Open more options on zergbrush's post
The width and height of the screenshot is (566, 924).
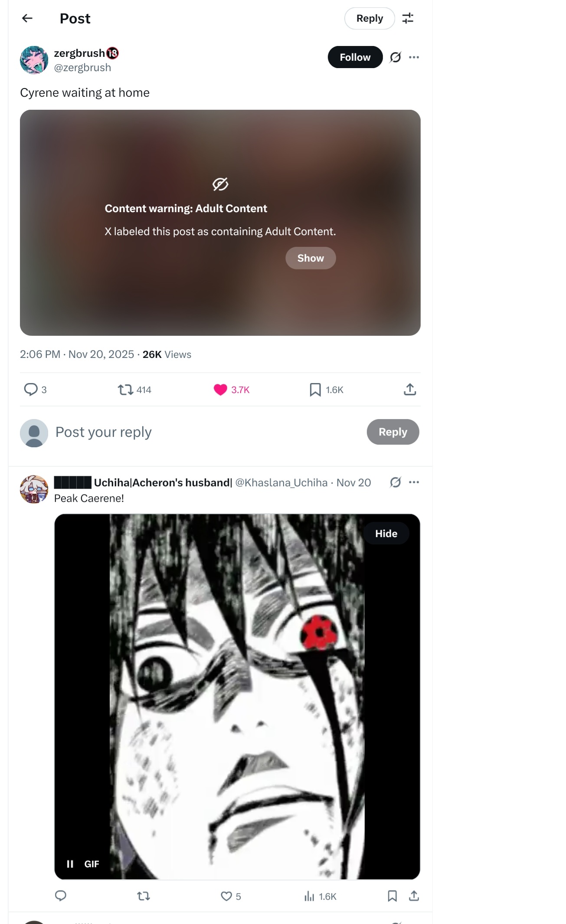pos(414,57)
